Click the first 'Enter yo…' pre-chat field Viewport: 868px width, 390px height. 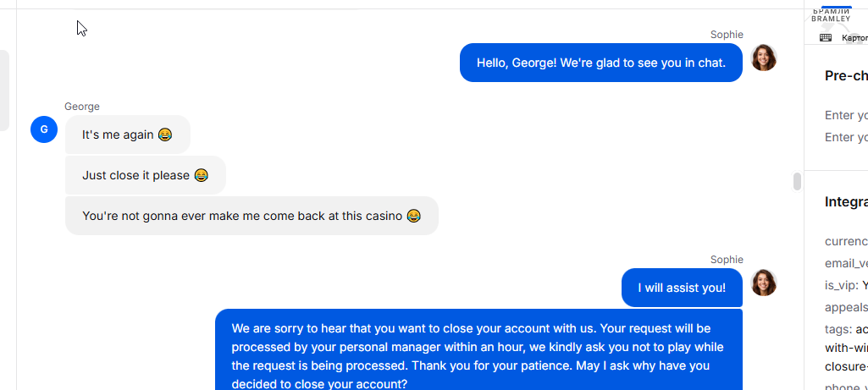click(847, 115)
